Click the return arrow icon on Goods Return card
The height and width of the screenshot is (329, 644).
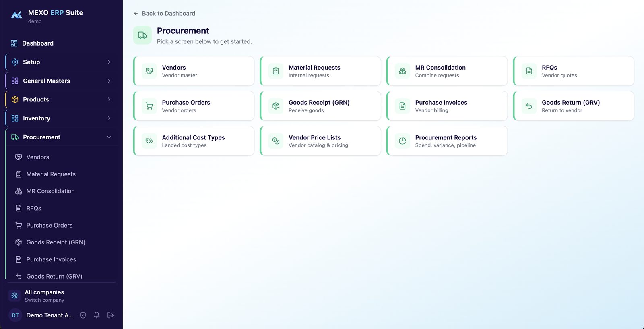point(529,106)
